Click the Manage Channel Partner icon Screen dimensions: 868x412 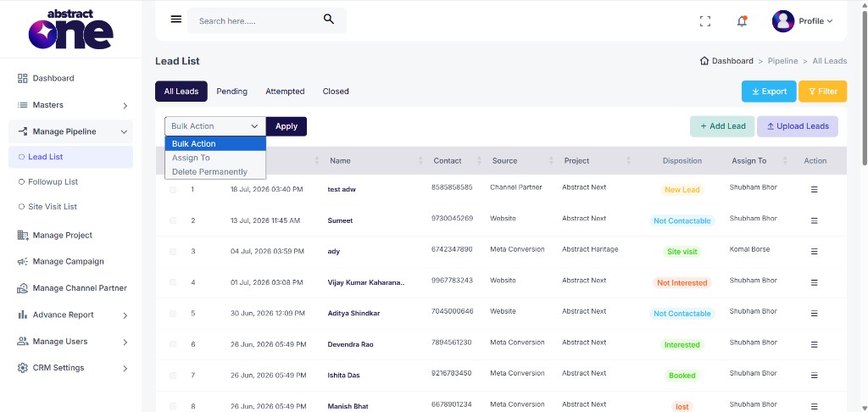coord(23,288)
